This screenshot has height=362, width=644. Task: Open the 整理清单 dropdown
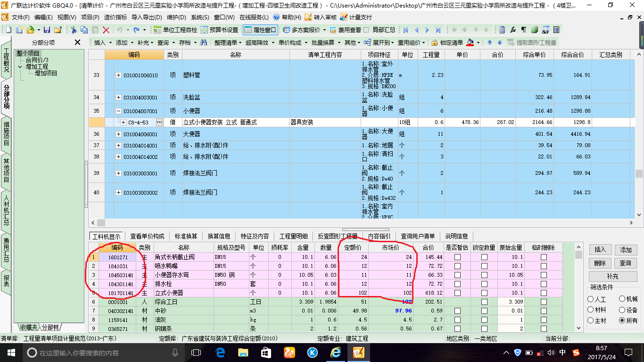tap(228, 42)
